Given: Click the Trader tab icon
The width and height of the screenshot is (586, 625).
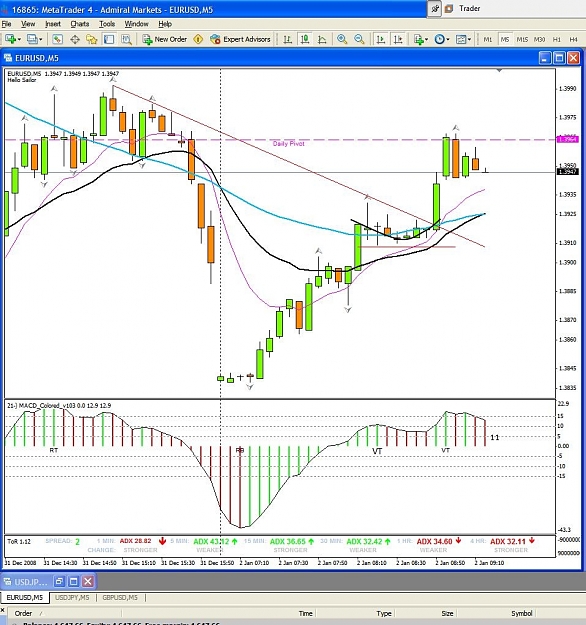Looking at the screenshot, I should [x=449, y=8].
